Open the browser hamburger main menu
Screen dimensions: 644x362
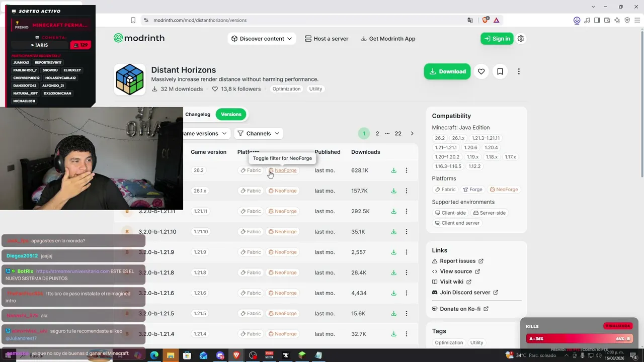(637, 20)
